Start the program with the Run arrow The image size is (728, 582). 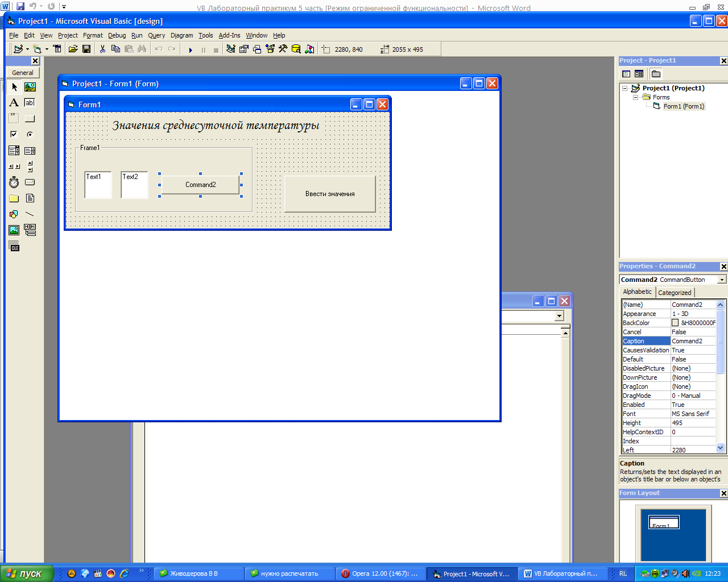191,50
